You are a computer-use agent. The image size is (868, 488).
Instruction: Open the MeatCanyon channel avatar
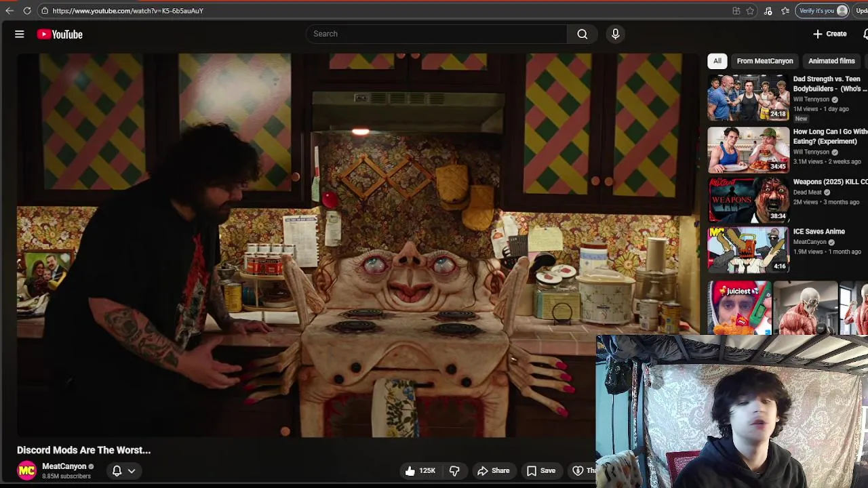coord(26,470)
